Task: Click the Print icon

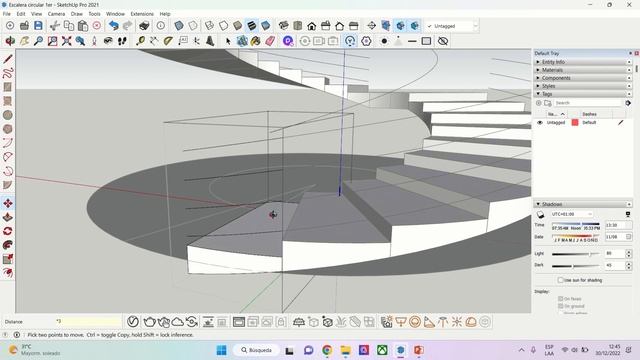Action: (144, 26)
